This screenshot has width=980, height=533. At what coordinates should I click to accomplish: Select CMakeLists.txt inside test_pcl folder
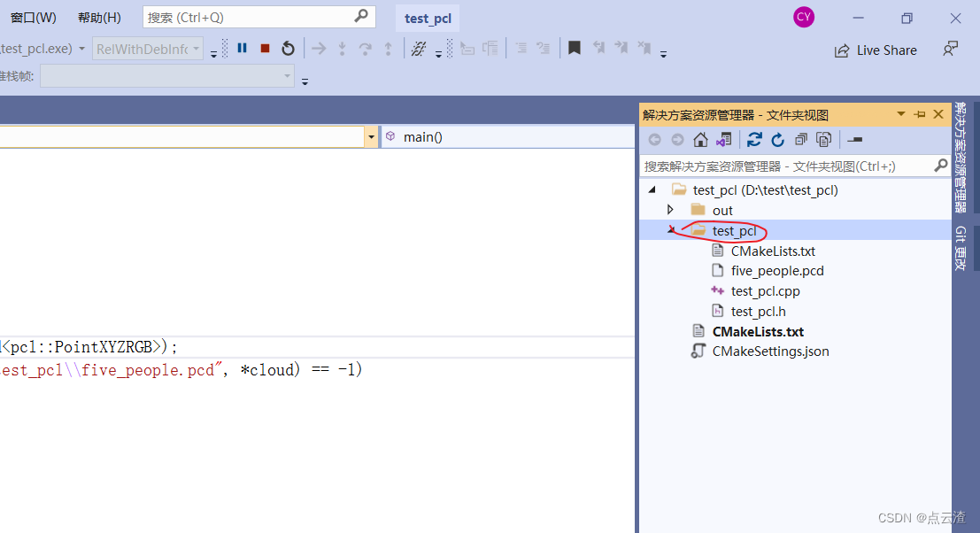tap(773, 251)
